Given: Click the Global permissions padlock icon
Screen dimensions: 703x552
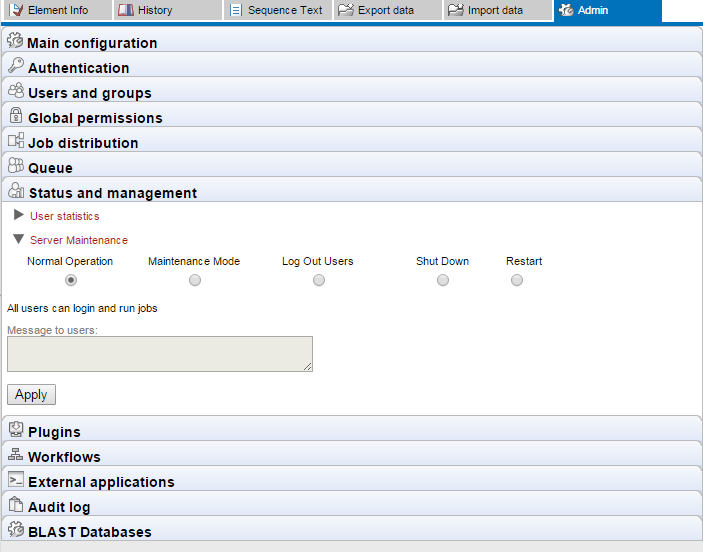Looking at the screenshot, I should [16, 115].
